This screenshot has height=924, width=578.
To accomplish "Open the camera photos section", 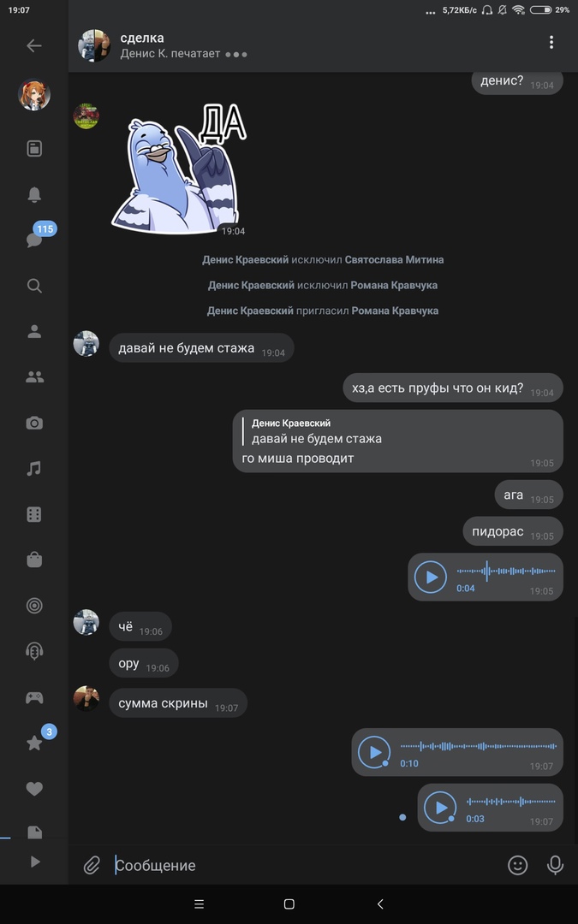I will 34,423.
